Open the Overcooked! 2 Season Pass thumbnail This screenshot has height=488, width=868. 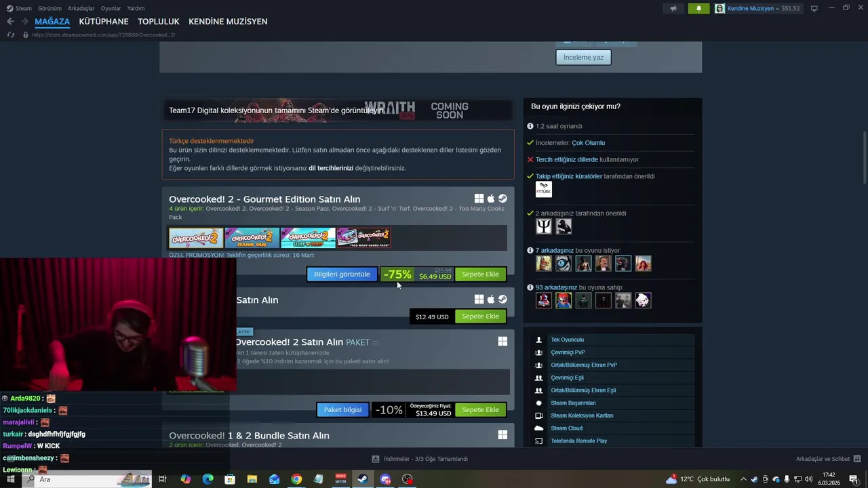tap(252, 238)
